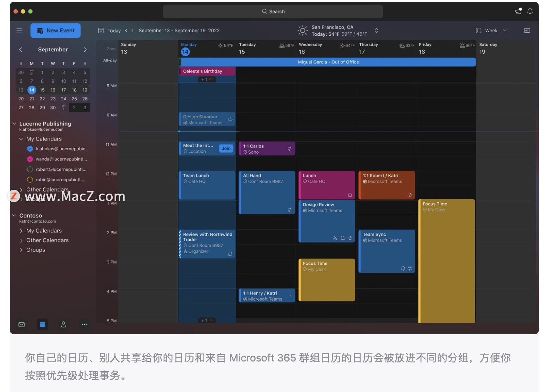Create a New Event

tap(55, 31)
